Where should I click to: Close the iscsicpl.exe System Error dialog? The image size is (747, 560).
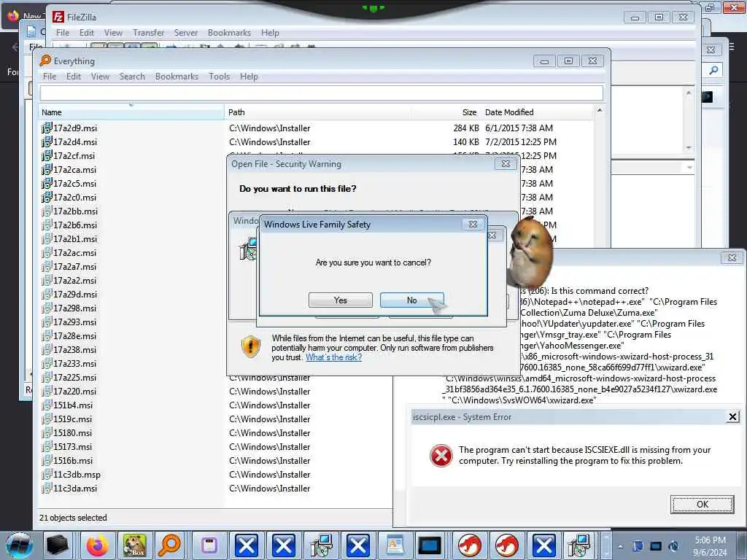point(732,416)
